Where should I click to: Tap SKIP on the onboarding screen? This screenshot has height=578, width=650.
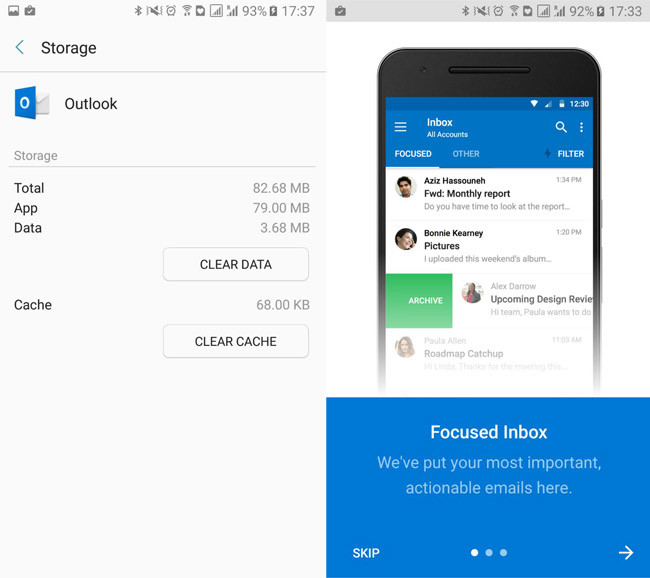pyautogui.click(x=366, y=553)
